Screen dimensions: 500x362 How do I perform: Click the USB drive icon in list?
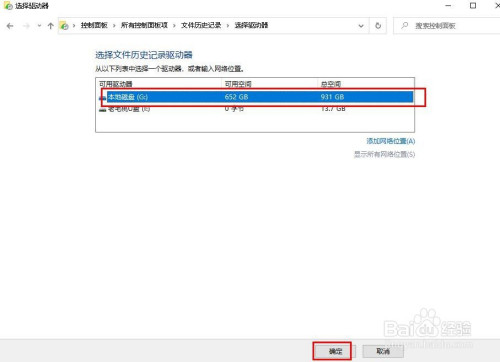[x=102, y=109]
